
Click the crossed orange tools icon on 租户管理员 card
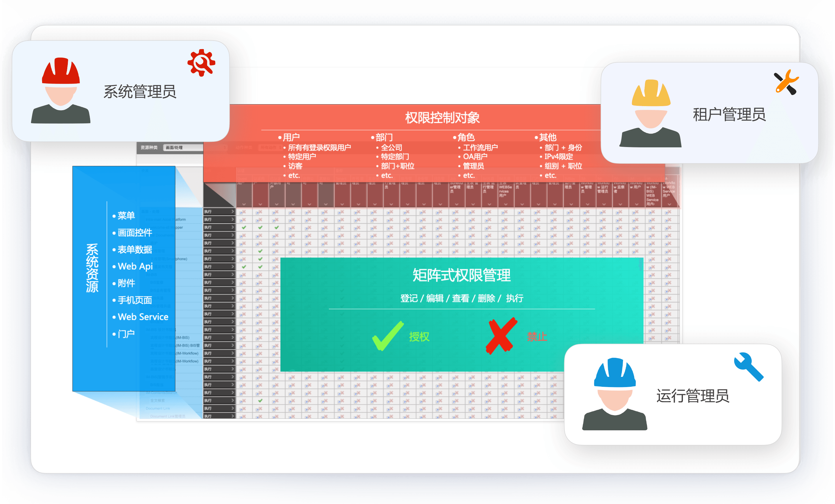point(786,82)
